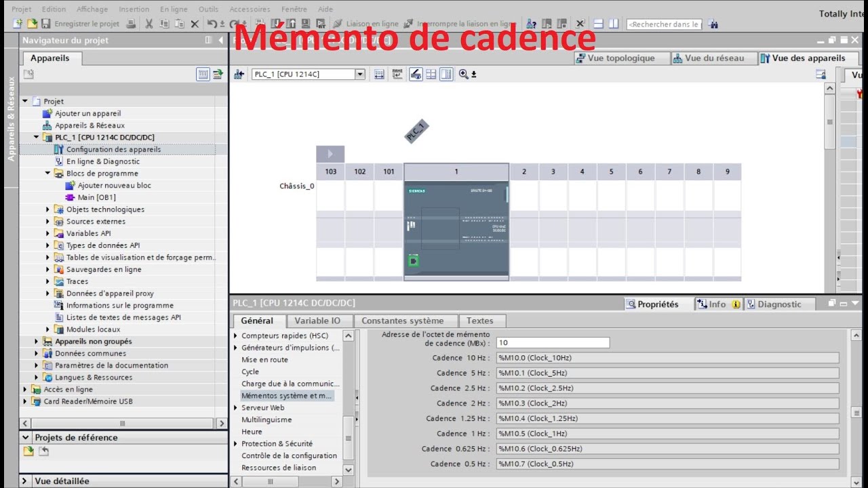868x488 pixels.
Task: Click the open project folder icon
Action: (x=31, y=24)
